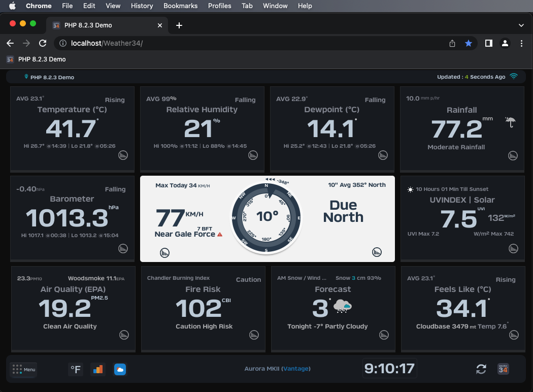Open the Edit menu
This screenshot has height=392, width=533.
89,6
